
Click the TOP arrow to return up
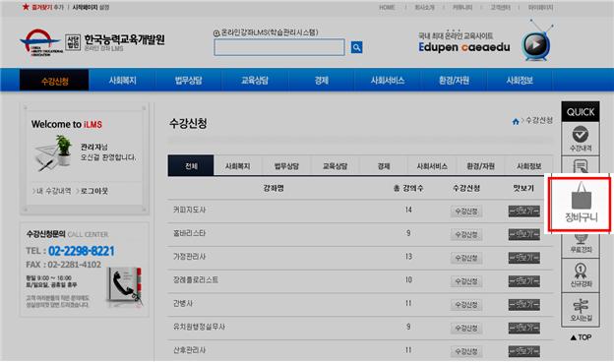pos(581,337)
